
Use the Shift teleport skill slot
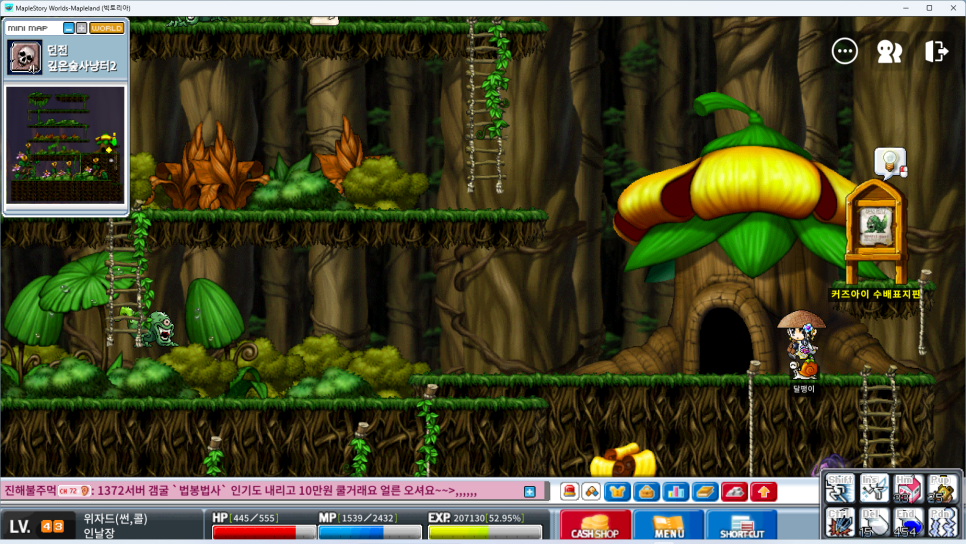[840, 489]
